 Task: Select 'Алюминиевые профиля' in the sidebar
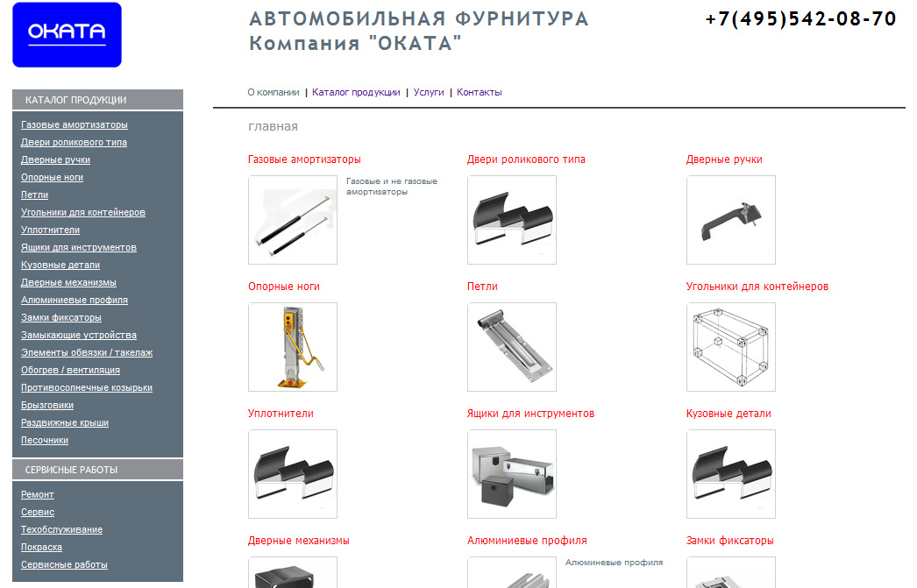click(75, 300)
